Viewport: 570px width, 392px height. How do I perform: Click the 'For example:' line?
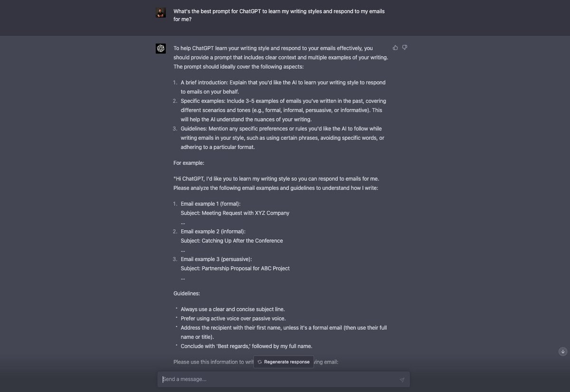[x=189, y=163]
